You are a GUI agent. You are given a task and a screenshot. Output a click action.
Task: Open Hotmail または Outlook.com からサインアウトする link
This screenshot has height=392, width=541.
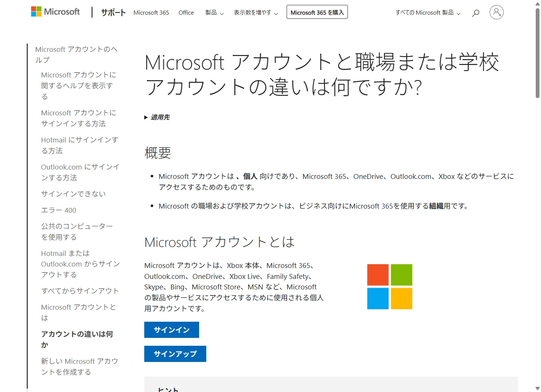pyautogui.click(x=80, y=264)
